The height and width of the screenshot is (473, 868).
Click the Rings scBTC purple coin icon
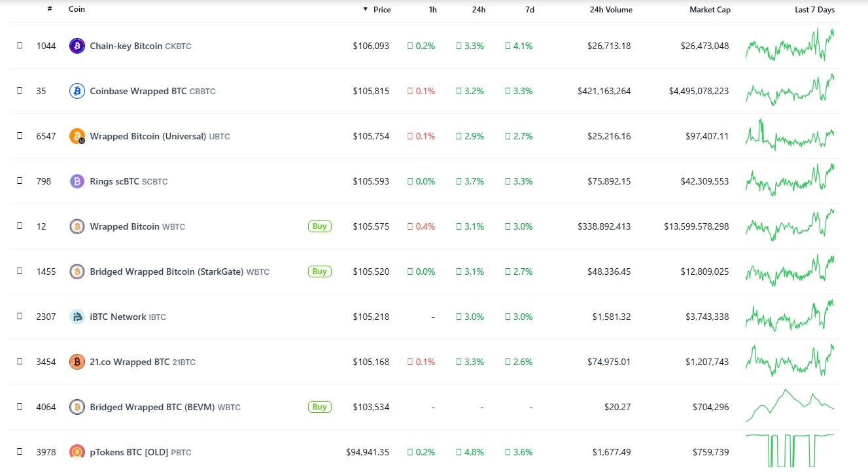pos(77,181)
